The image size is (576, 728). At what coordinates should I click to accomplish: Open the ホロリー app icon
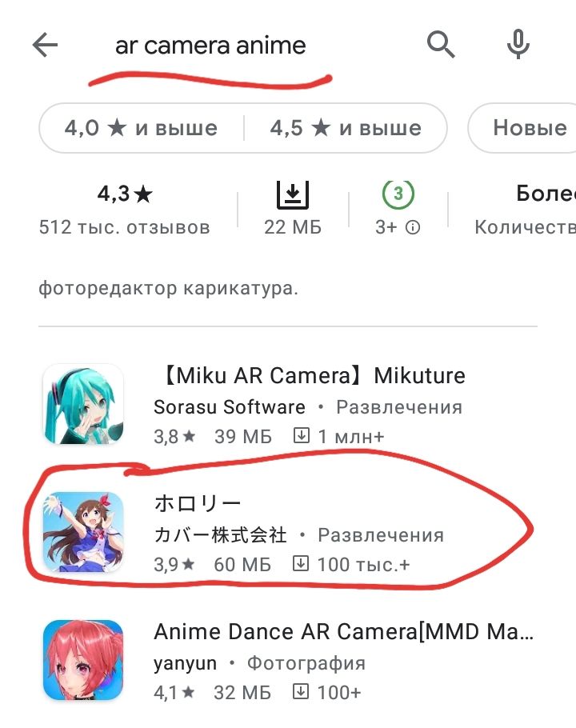[83, 532]
